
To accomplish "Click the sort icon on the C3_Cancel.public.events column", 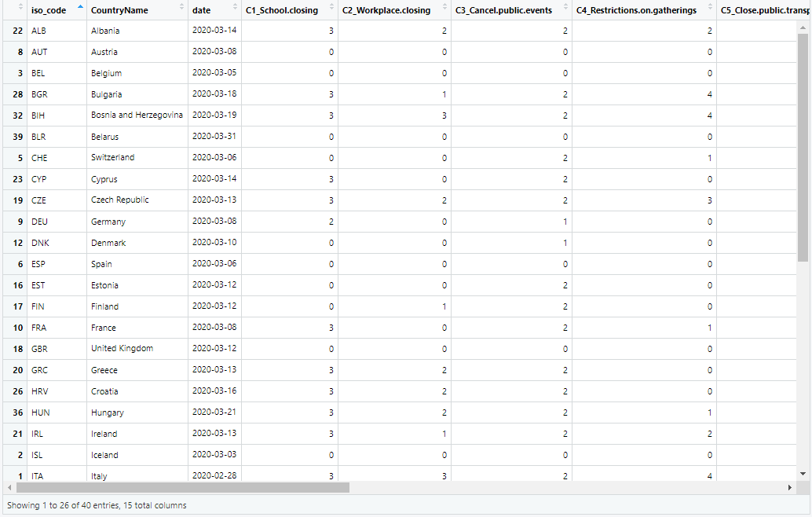I will pos(565,9).
